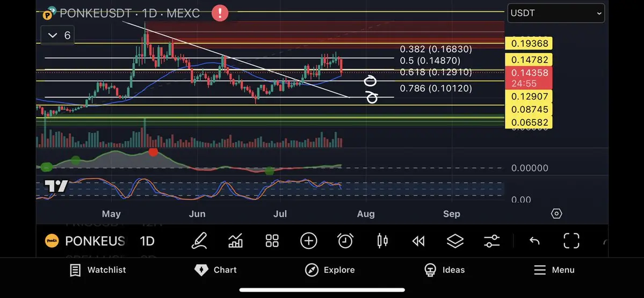Select the 0.06582 price label

[x=528, y=122]
